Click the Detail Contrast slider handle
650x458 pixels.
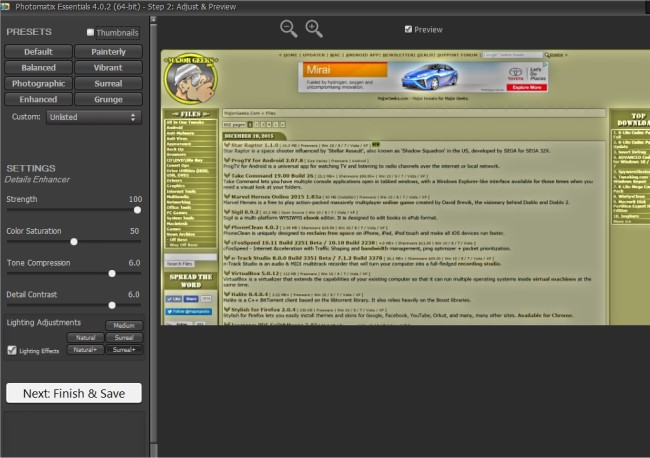point(112,305)
